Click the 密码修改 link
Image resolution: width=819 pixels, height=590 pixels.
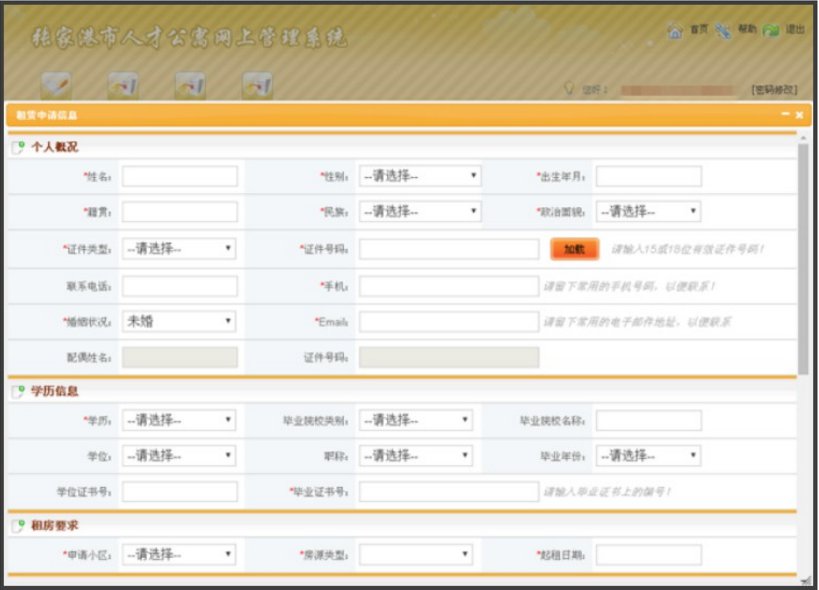tap(773, 90)
